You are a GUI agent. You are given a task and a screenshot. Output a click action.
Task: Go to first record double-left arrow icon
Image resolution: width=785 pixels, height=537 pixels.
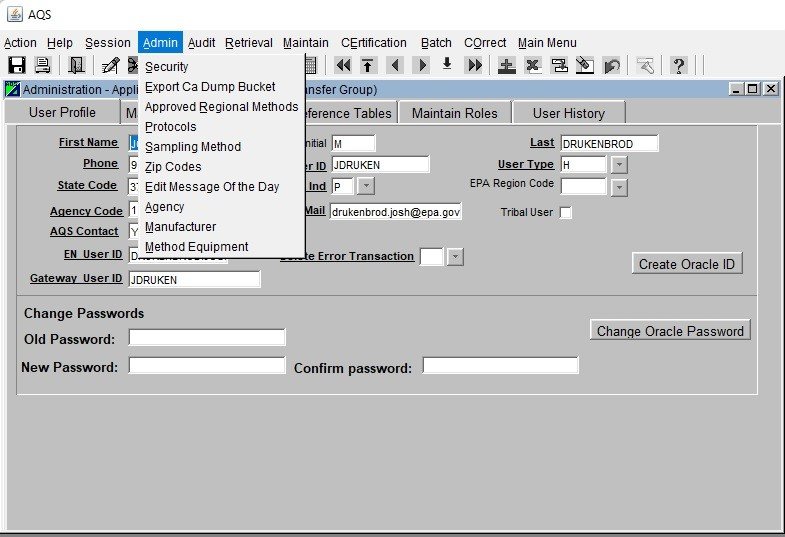[343, 66]
